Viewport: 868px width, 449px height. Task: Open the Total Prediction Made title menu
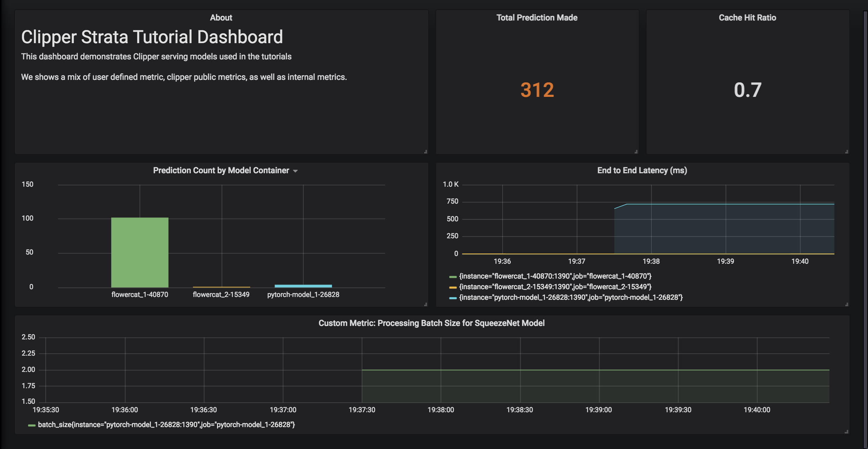537,18
